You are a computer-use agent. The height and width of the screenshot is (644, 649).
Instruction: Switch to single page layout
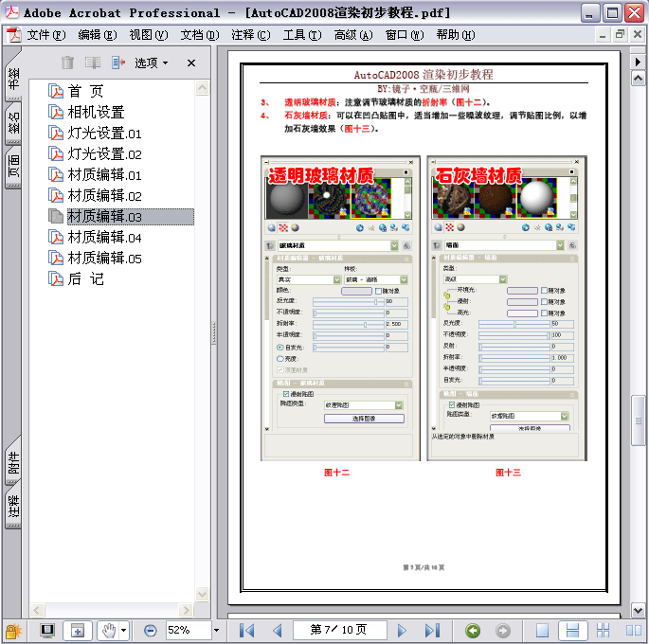click(x=542, y=631)
